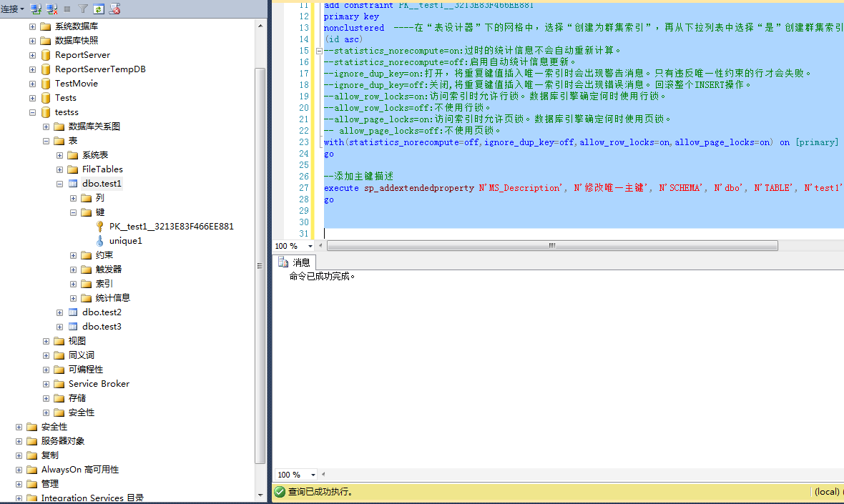The image size is (844, 504).
Task: Click the '--添加主键描述' comment line
Action: click(358, 177)
